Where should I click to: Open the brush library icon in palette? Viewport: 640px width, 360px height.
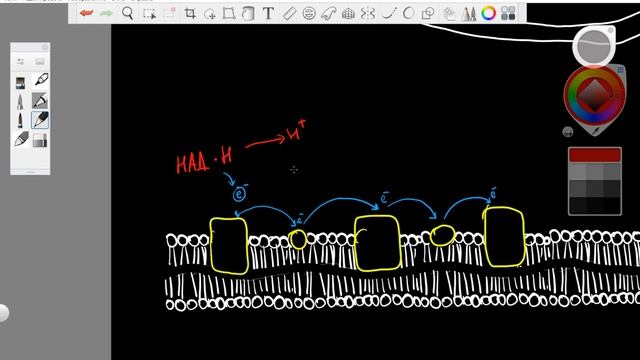40,62
